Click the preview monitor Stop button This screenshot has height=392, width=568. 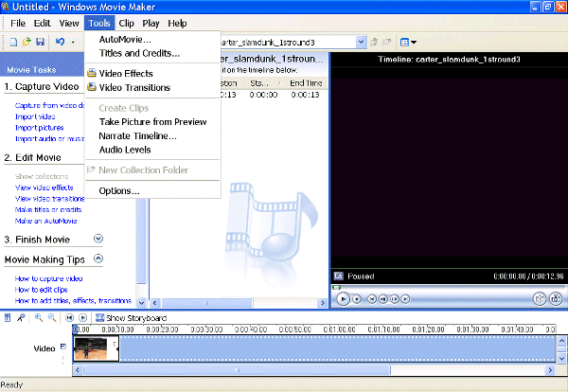(x=357, y=299)
